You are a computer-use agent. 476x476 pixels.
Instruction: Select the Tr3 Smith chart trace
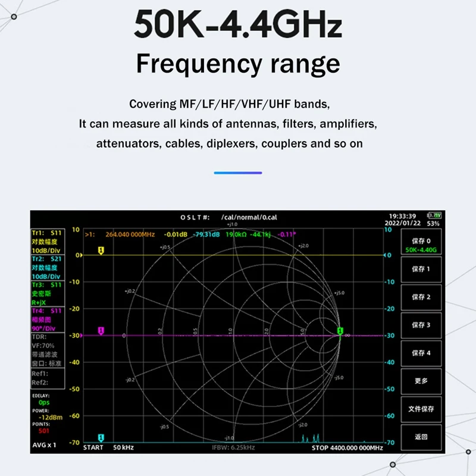46,293
